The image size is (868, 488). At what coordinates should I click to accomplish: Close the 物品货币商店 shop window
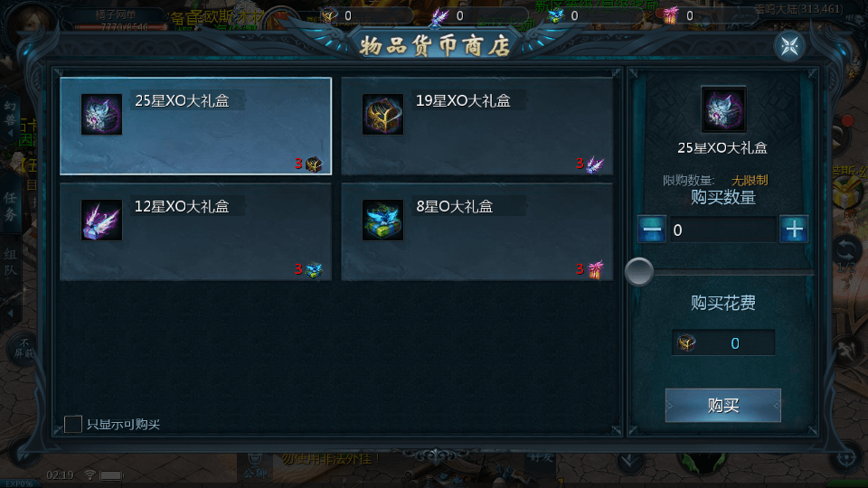(x=789, y=46)
